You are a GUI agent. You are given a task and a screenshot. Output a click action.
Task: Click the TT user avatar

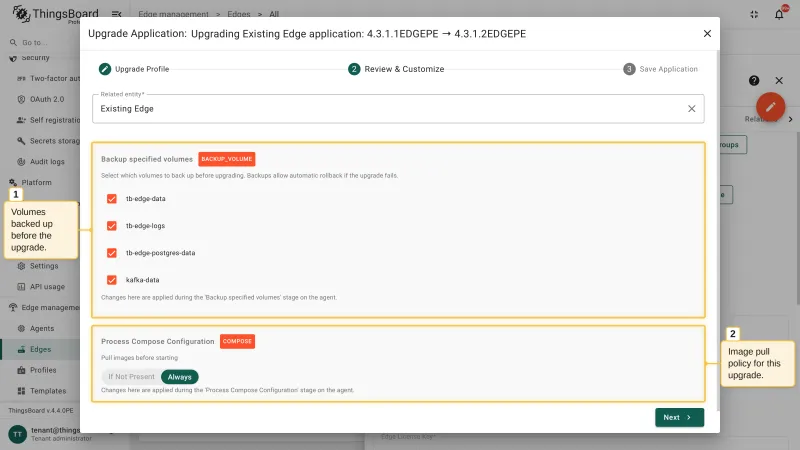(x=17, y=434)
